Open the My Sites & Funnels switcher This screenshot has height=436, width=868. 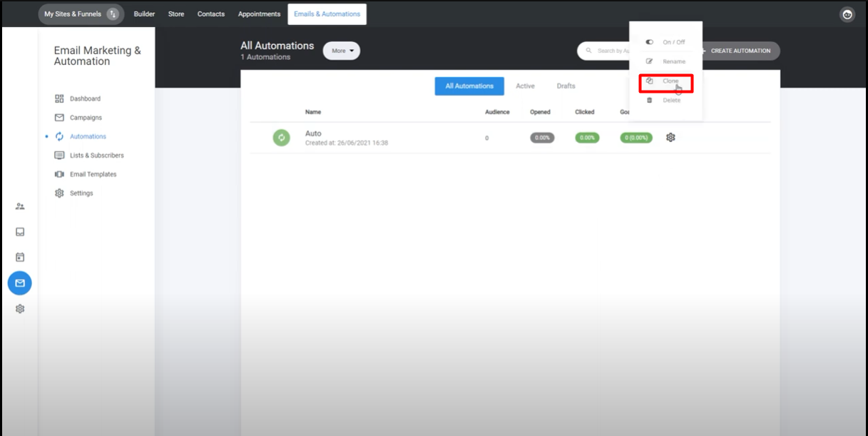tap(81, 14)
